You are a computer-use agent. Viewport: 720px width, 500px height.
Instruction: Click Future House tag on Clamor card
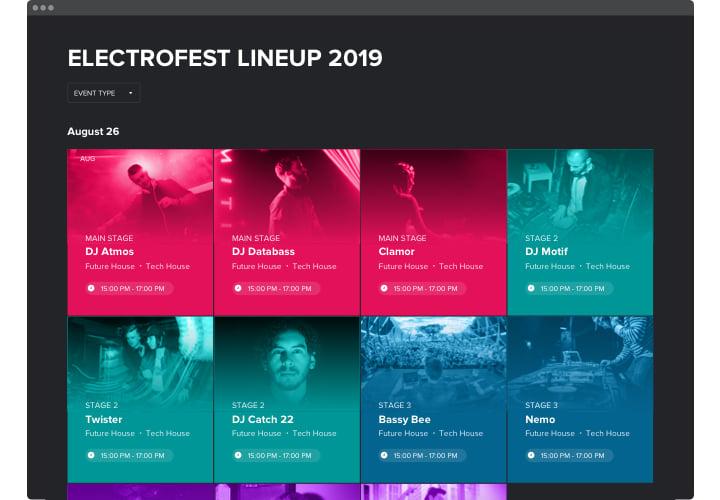click(403, 266)
